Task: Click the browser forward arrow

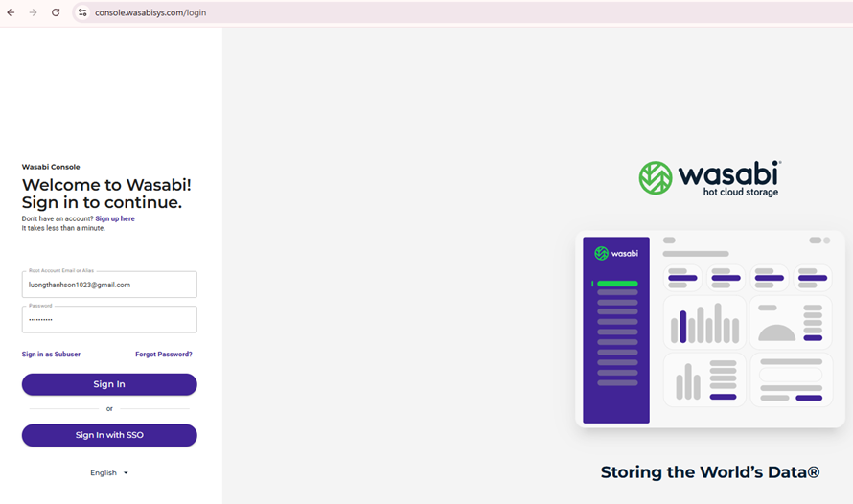Action: pyautogui.click(x=34, y=12)
